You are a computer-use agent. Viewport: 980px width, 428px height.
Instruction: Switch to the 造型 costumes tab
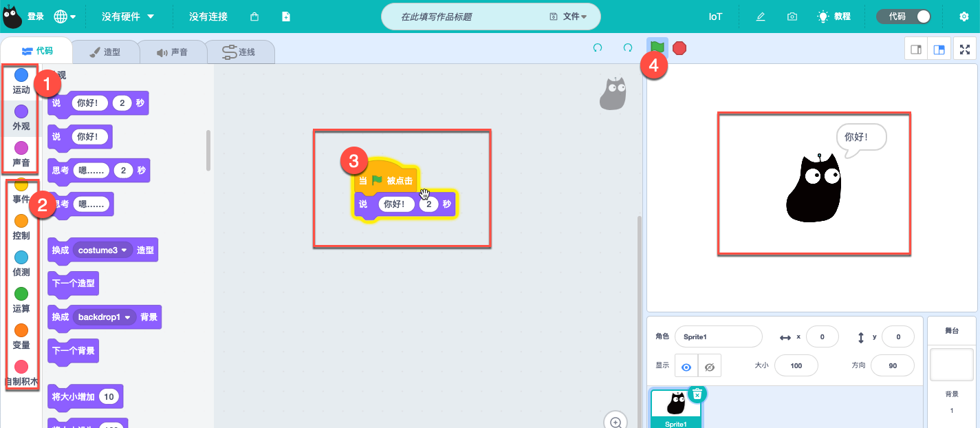tap(105, 52)
